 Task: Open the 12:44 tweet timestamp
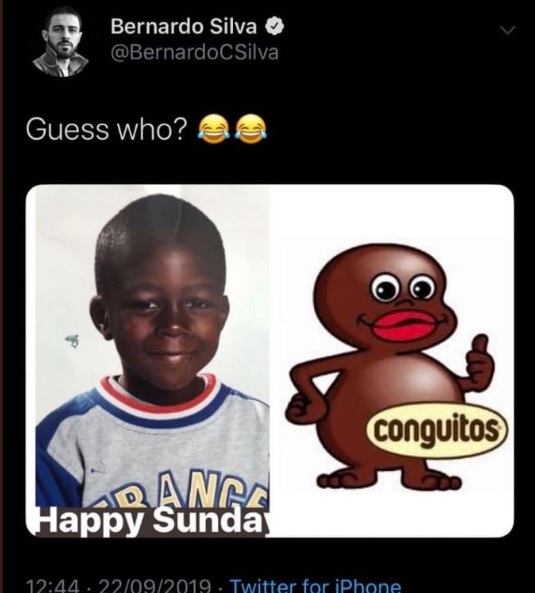click(53, 585)
